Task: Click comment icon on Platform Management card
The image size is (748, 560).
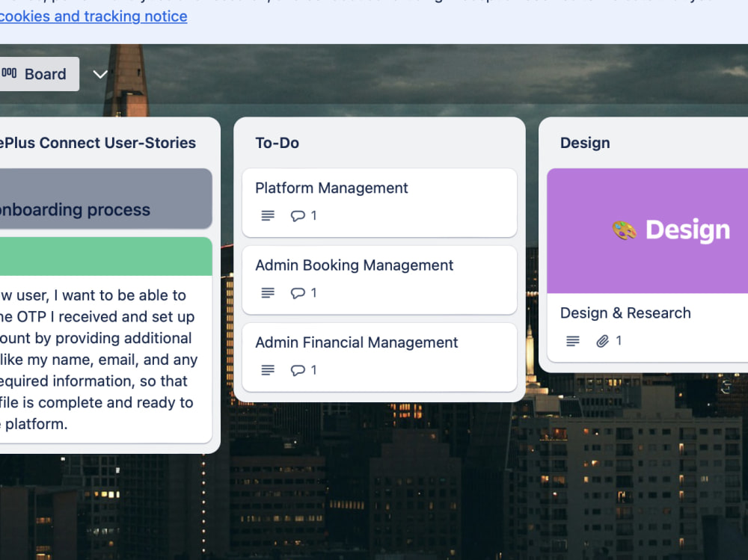Action: pos(298,215)
